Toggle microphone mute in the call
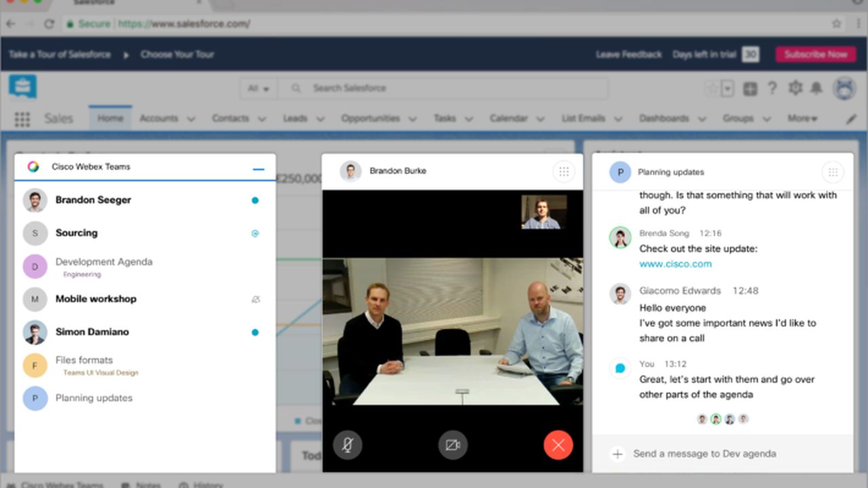 [x=347, y=445]
